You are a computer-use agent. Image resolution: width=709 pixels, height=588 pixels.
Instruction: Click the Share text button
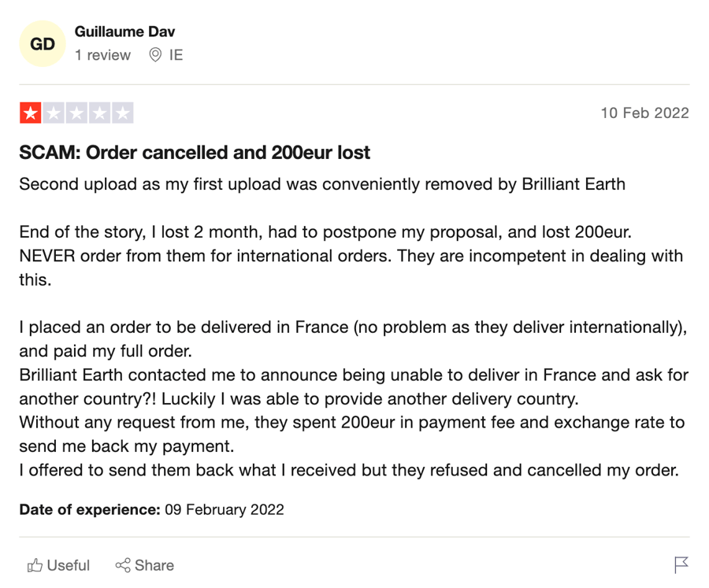(154, 565)
